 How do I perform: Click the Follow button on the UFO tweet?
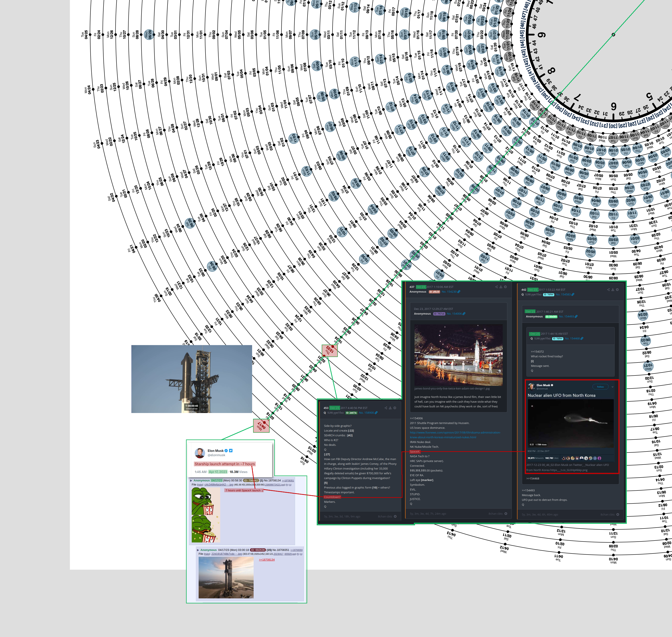point(600,387)
